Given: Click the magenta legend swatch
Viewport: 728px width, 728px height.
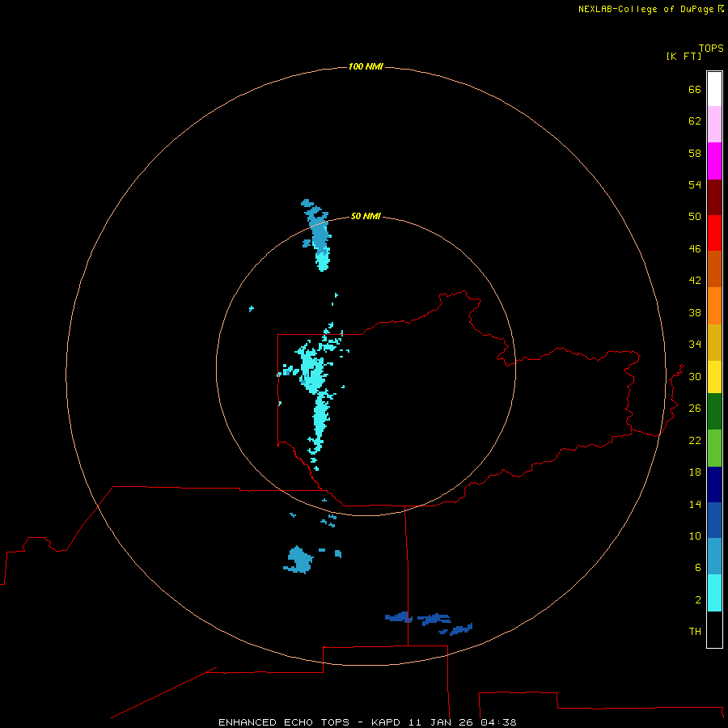Looking at the screenshot, I should point(714,161).
